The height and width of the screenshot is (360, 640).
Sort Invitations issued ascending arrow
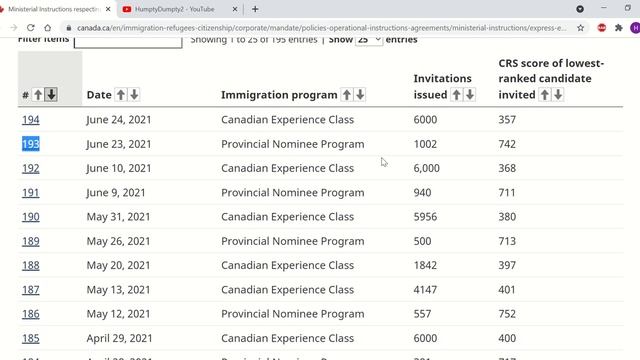[x=456, y=95]
